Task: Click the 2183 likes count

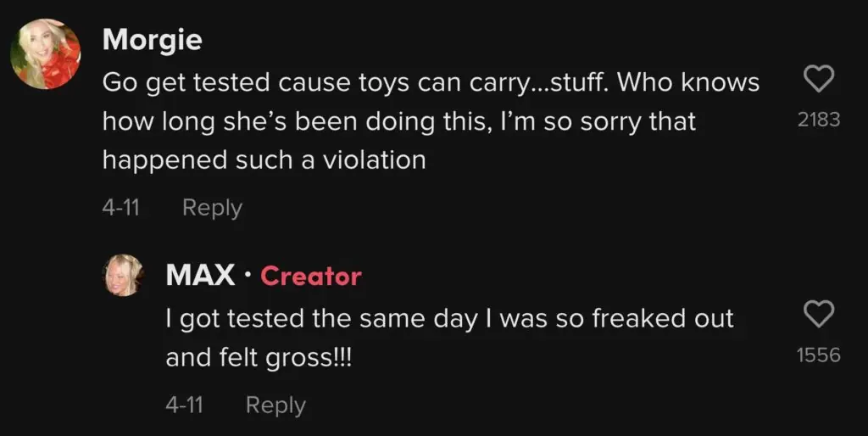Action: click(x=818, y=120)
